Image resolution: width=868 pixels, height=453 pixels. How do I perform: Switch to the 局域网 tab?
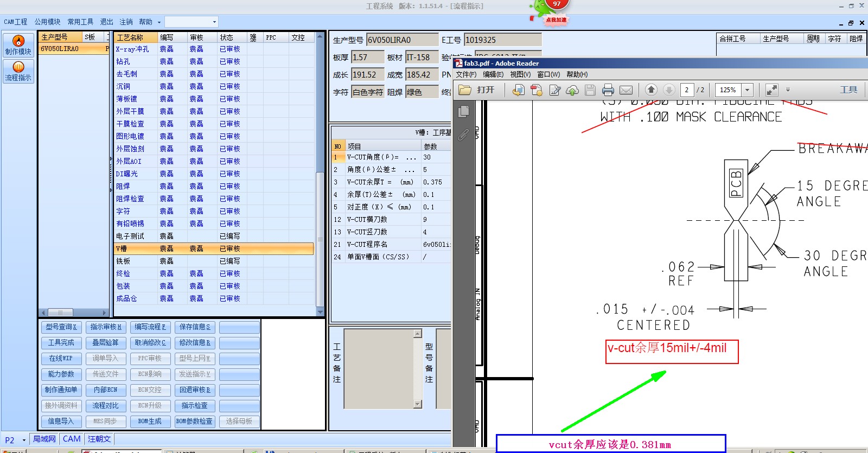(x=44, y=439)
